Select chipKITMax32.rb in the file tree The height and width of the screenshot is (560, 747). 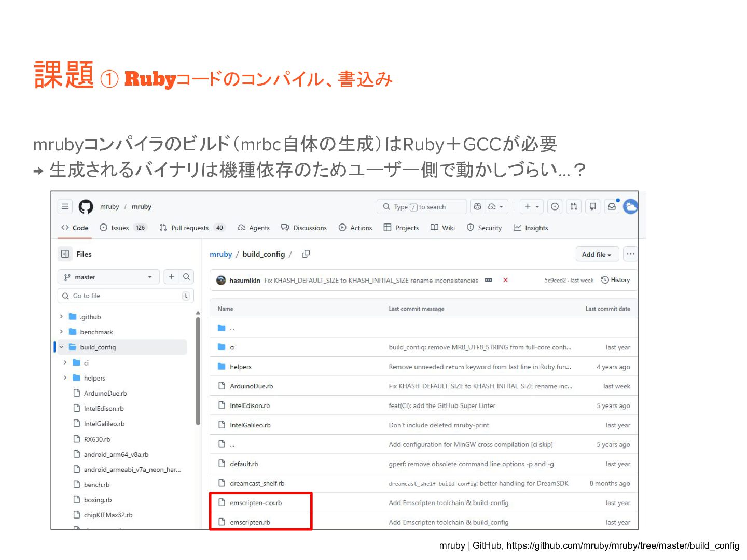point(108,515)
